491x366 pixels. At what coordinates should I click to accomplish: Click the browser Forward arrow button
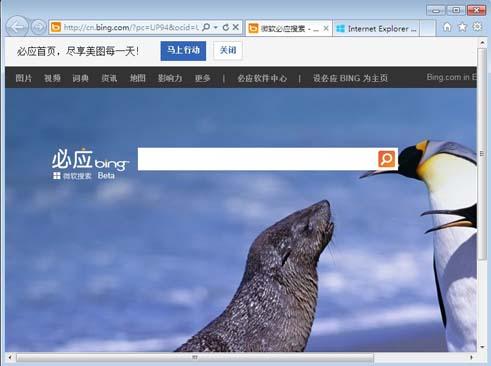[39, 27]
